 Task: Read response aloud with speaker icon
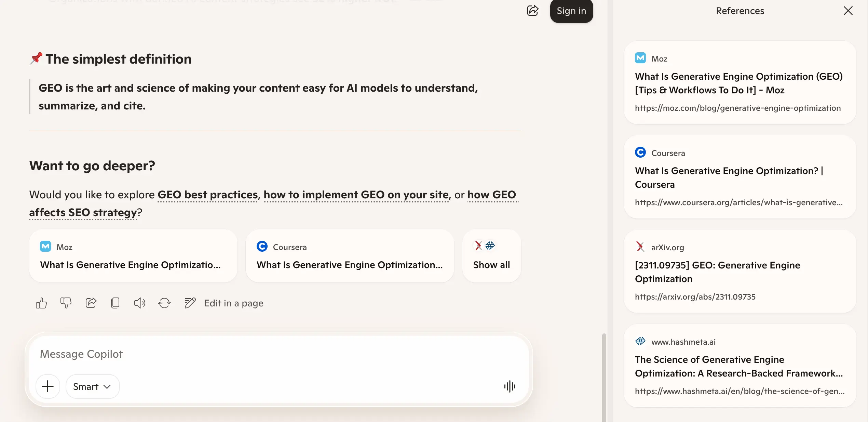(139, 303)
